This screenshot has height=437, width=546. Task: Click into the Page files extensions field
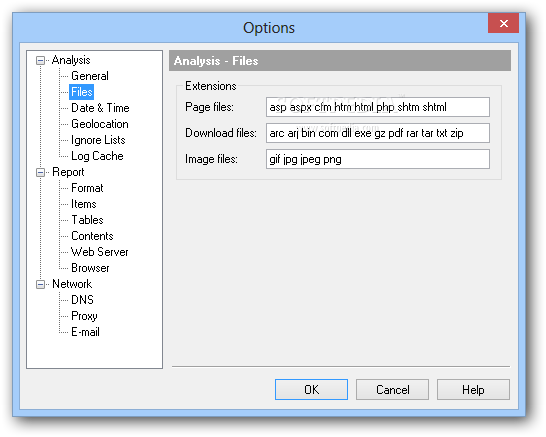click(378, 107)
